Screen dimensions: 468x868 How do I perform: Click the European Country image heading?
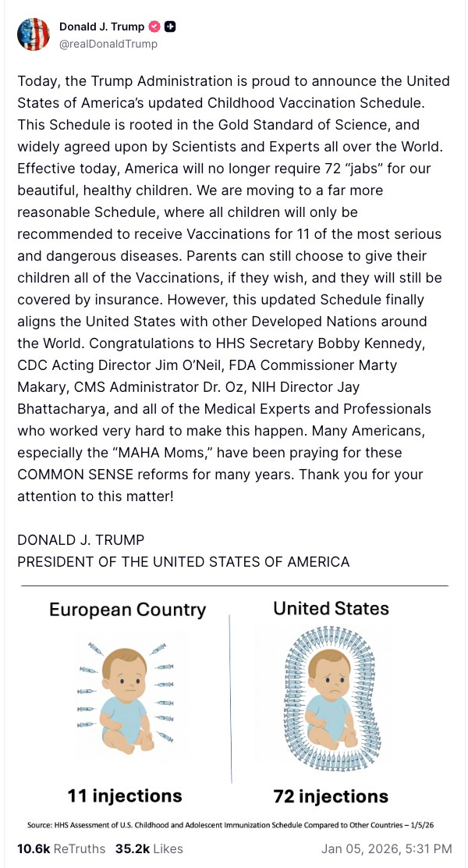[127, 609]
